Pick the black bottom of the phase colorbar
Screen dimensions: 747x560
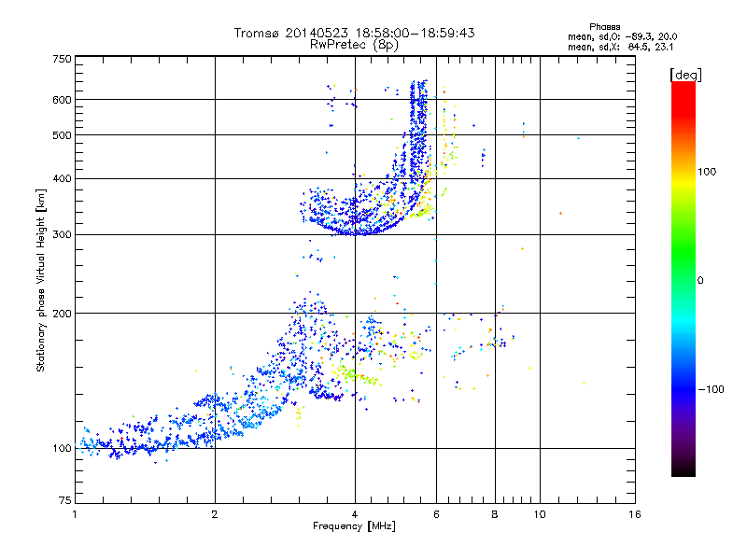pyautogui.click(x=684, y=471)
